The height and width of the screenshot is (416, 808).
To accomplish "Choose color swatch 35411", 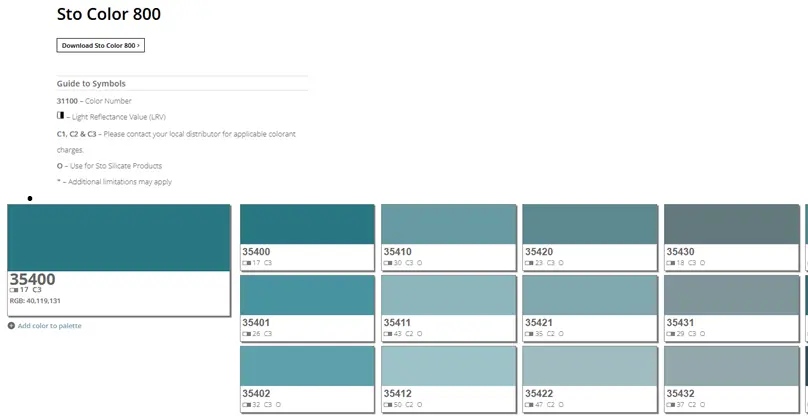I will (449, 296).
